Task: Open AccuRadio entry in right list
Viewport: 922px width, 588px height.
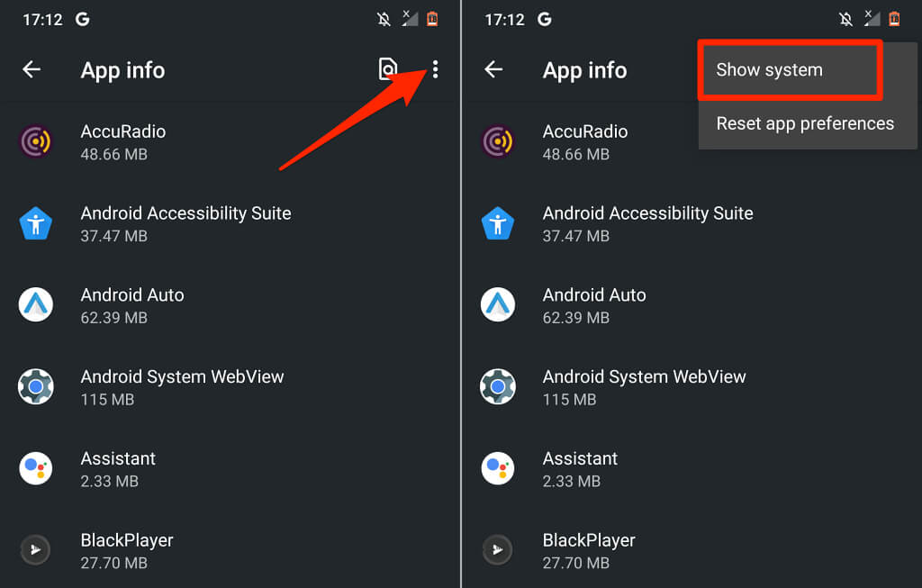Action: pyautogui.click(x=584, y=142)
